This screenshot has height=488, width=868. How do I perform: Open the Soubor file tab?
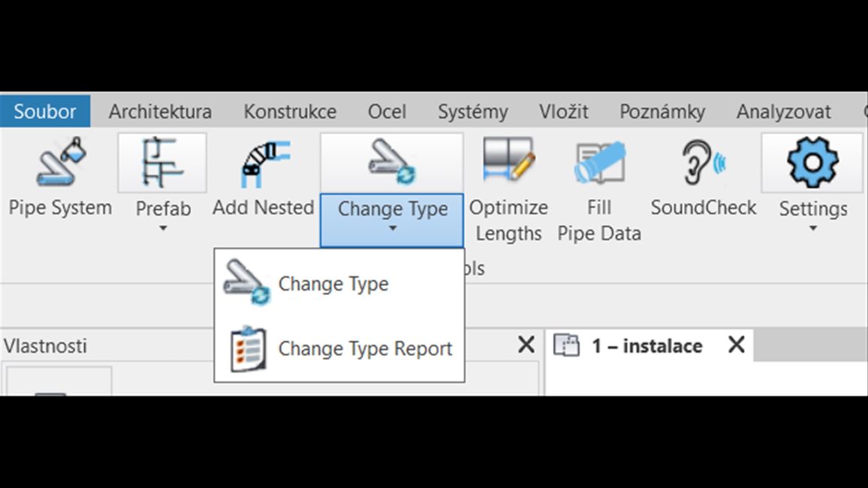pos(45,112)
